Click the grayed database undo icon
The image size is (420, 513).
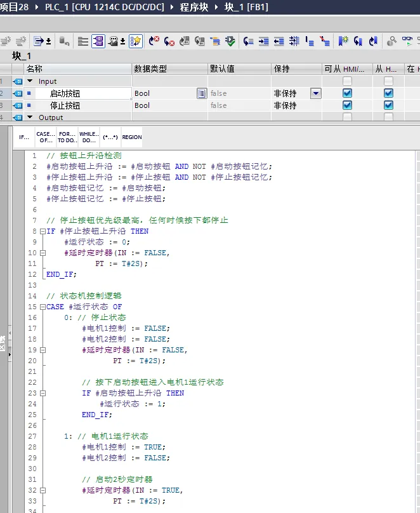[x=64, y=41]
